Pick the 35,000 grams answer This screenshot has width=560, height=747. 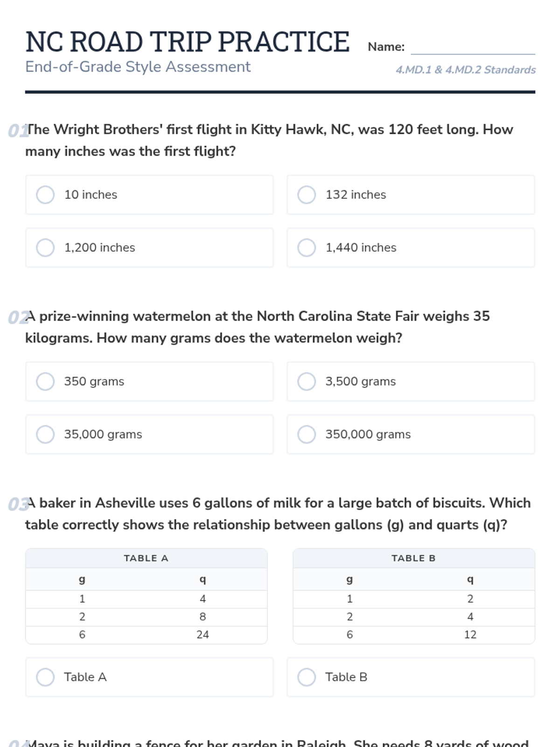[x=45, y=434]
